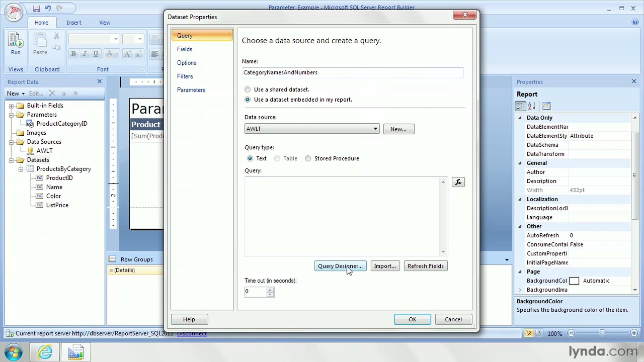Open the font size dropdown in ribbon
644x362 pixels.
[x=140, y=39]
